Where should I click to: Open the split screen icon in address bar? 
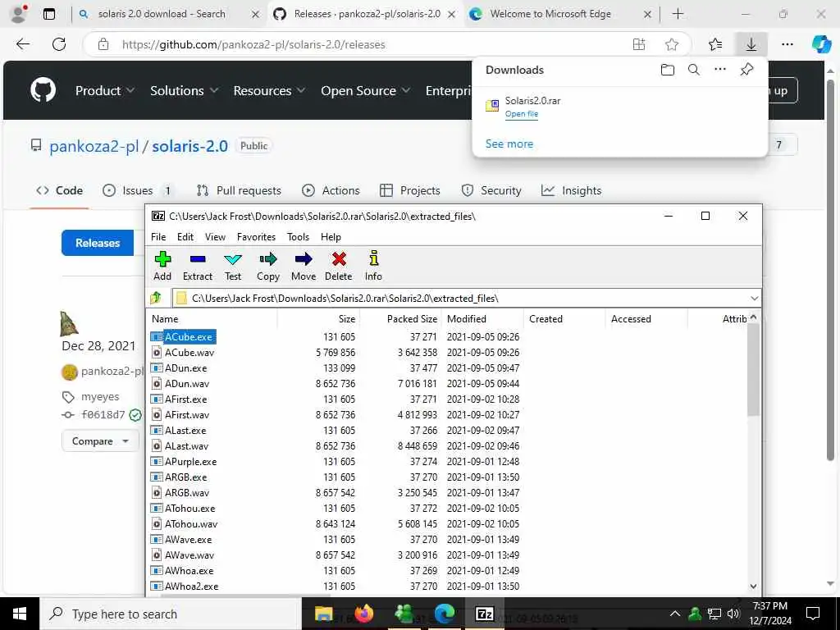coord(639,44)
